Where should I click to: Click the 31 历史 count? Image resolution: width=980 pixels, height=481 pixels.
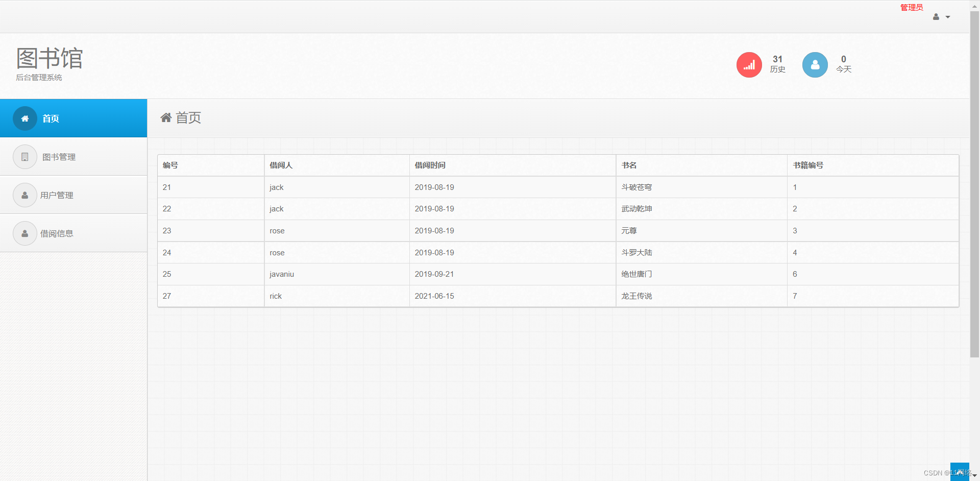coord(777,64)
